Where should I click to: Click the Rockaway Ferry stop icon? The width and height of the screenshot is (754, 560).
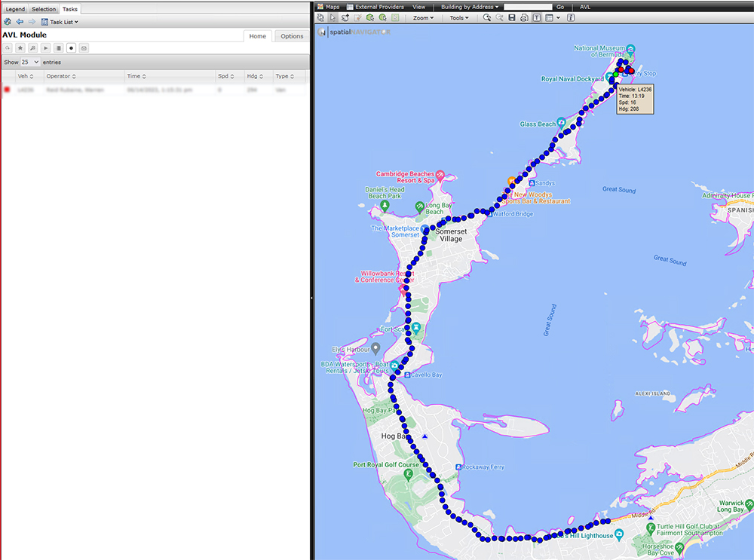tap(458, 467)
